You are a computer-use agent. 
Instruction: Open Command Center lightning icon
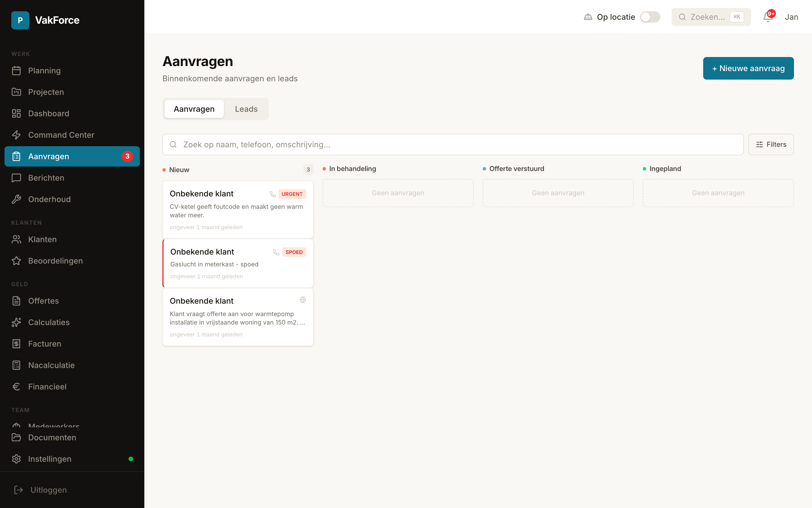(16, 135)
